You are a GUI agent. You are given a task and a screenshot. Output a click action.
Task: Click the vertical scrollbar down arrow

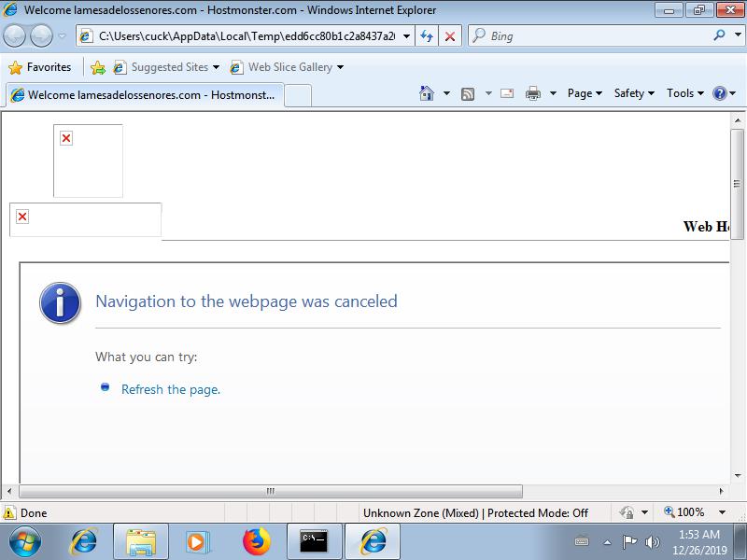click(x=738, y=475)
